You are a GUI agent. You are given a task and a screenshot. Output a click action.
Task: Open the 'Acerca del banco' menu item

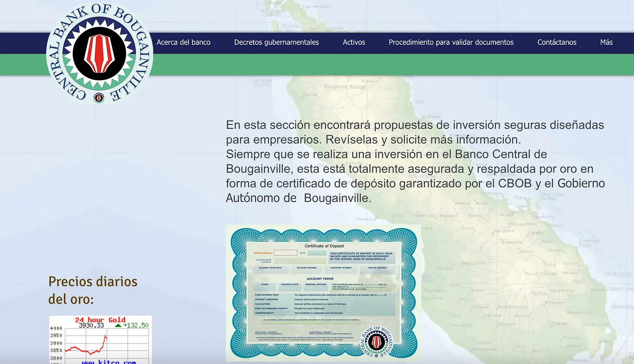183,42
